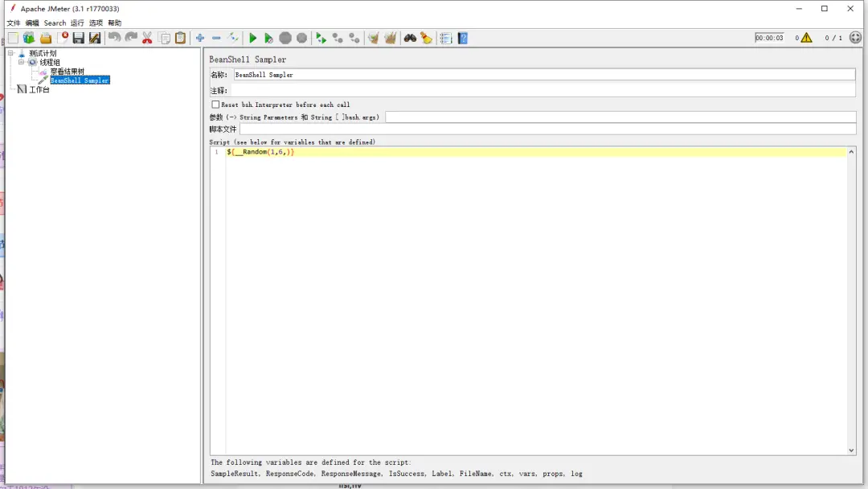
Task: Open the 帮助 menu
Action: click(115, 23)
